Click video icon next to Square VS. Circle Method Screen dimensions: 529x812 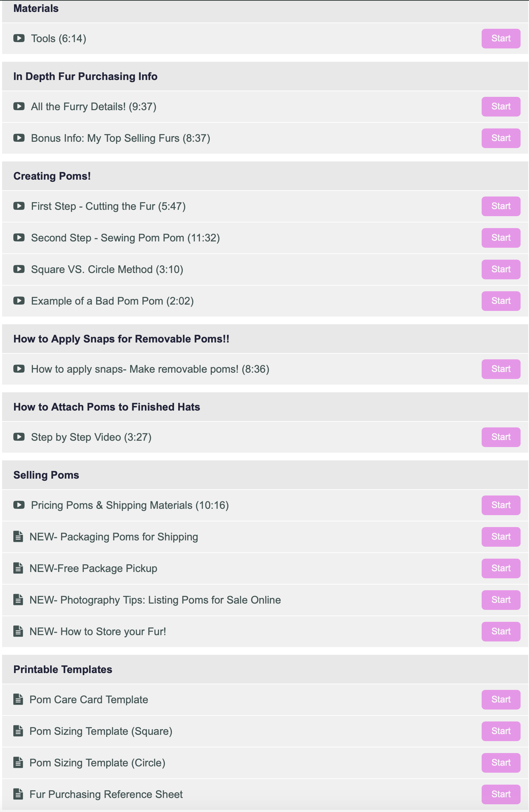(19, 269)
